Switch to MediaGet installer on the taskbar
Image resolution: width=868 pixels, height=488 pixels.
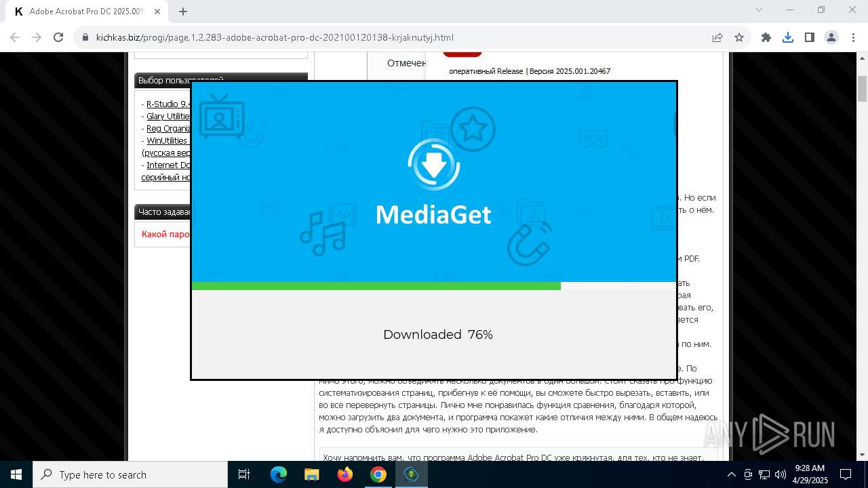[x=411, y=474]
